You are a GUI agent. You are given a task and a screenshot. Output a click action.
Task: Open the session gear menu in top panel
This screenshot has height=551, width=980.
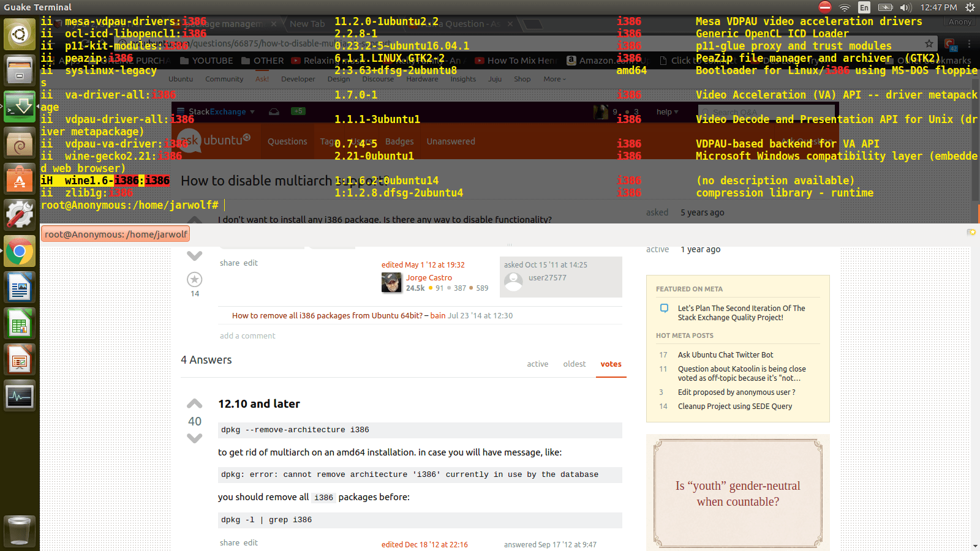coord(970,7)
